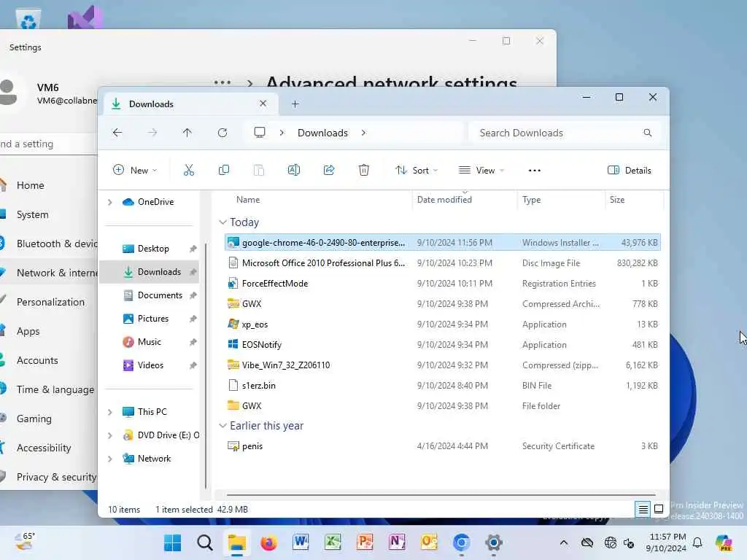Expand the Network tree node
747x560 pixels.
tap(110, 459)
